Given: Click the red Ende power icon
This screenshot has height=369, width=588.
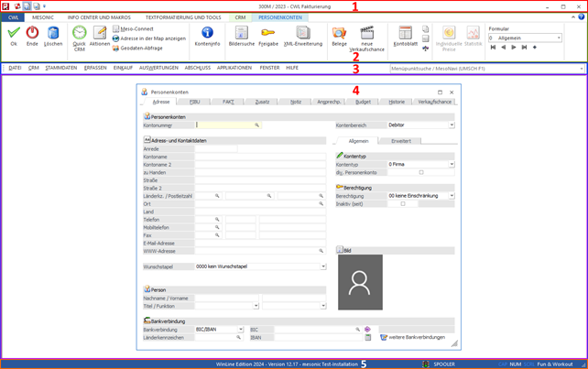Looking at the screenshot, I should click(32, 34).
